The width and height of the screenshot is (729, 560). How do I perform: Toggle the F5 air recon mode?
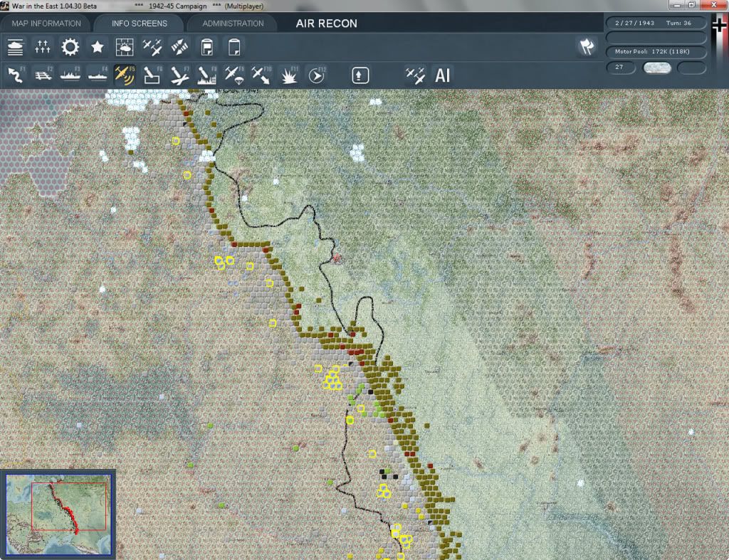[x=125, y=75]
